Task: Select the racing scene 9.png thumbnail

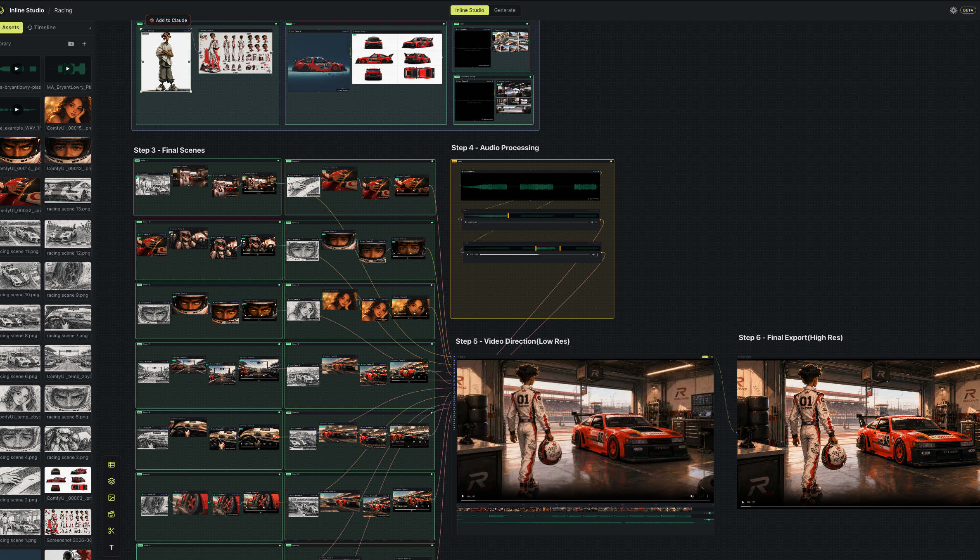Action: [68, 276]
